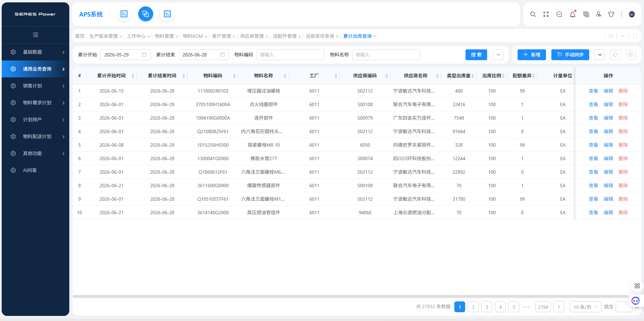644x321 pixels.
Task: Sort by 累计开始时间 column
Action: [133, 76]
